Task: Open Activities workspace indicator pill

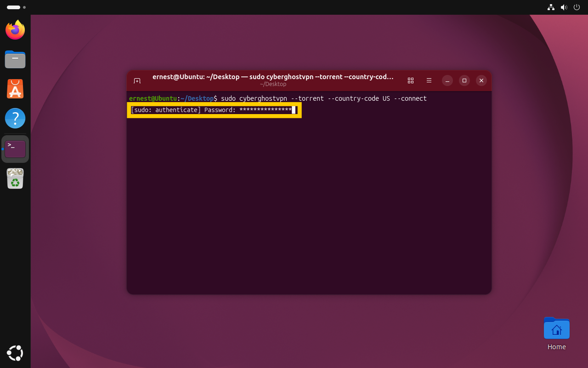Action: [16, 7]
